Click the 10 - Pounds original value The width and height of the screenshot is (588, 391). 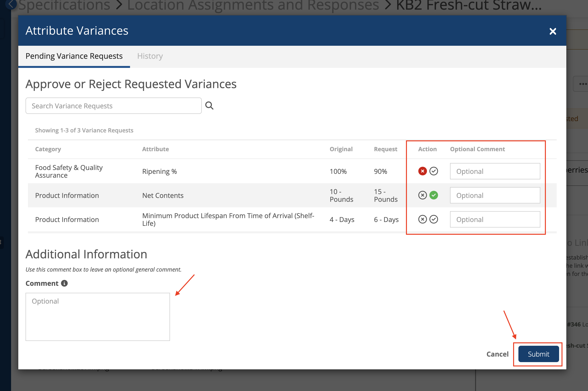[x=341, y=195]
